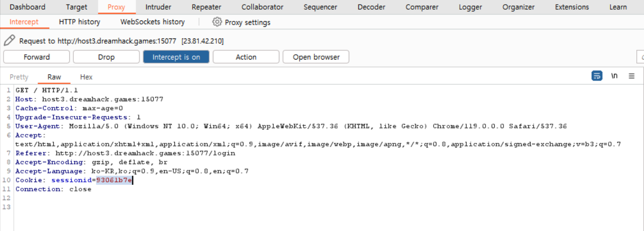Toggle non-printable characters \n icon
Screen dimensions: 644x231
click(614, 76)
